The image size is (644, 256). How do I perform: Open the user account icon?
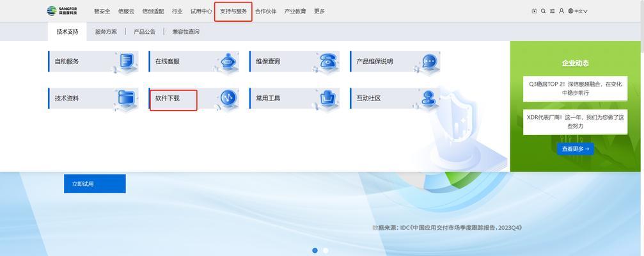562,11
